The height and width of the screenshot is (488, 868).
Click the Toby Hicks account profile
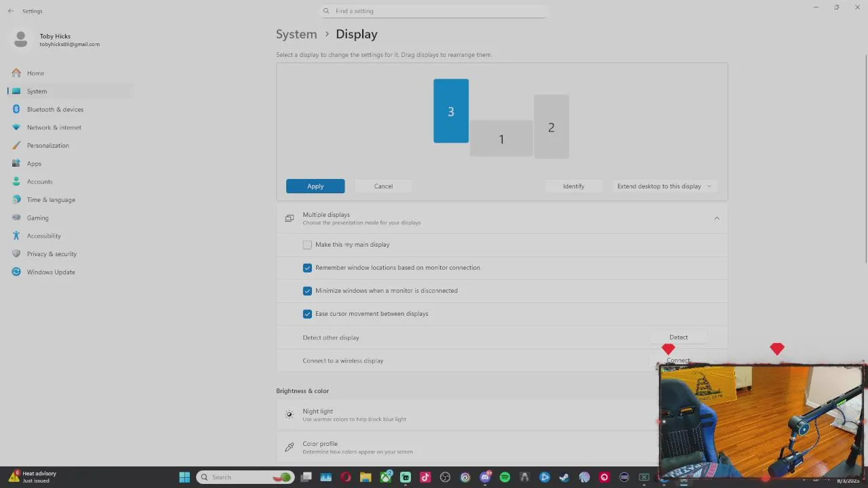(56, 39)
